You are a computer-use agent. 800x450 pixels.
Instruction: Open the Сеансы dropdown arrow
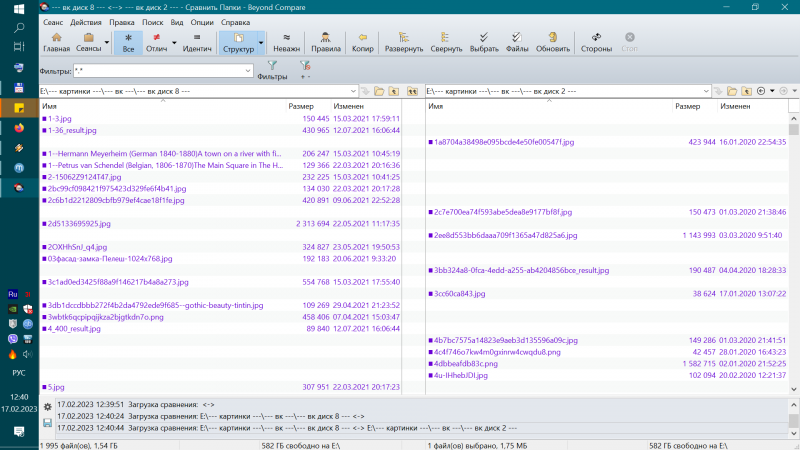(x=106, y=43)
